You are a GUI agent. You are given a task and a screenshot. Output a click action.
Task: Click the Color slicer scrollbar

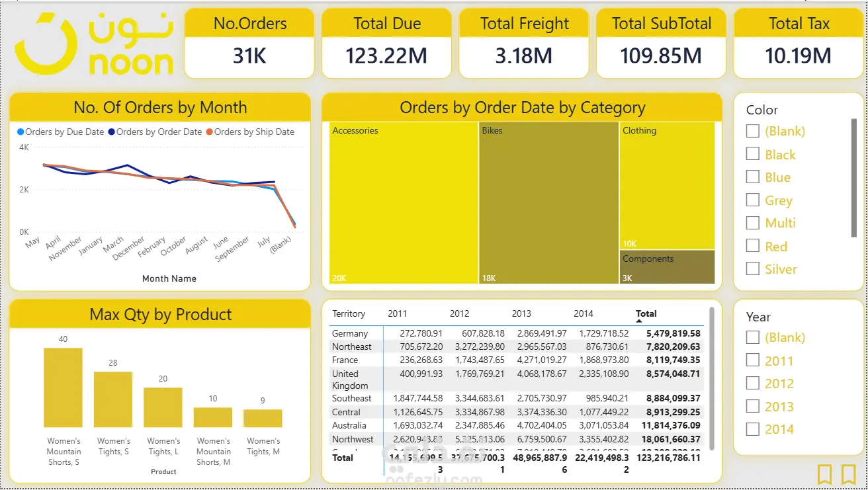854,177
